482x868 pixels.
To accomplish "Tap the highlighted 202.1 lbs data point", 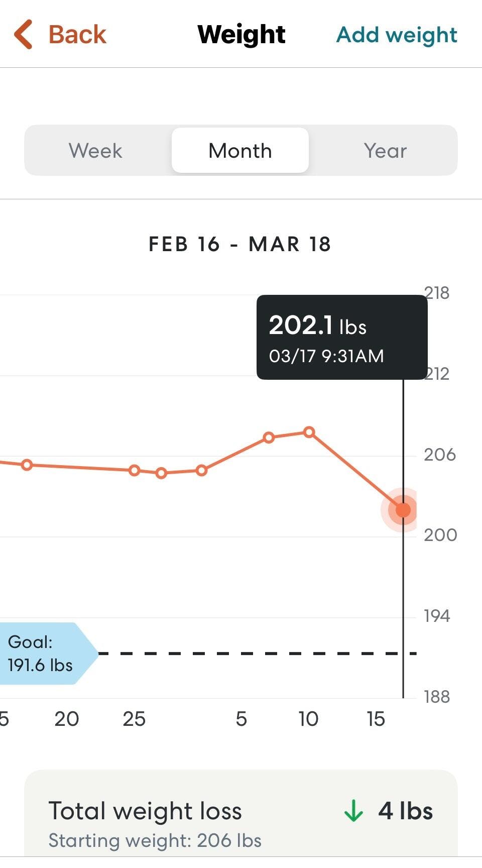I will click(x=403, y=510).
